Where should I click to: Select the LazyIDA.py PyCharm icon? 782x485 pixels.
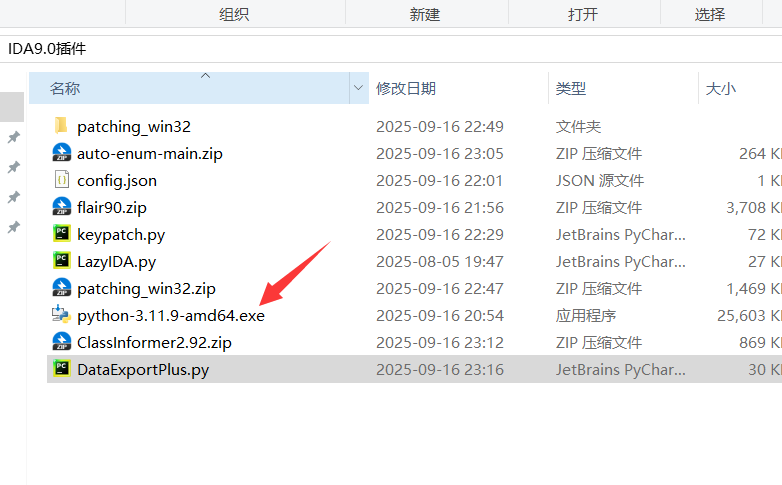click(61, 261)
